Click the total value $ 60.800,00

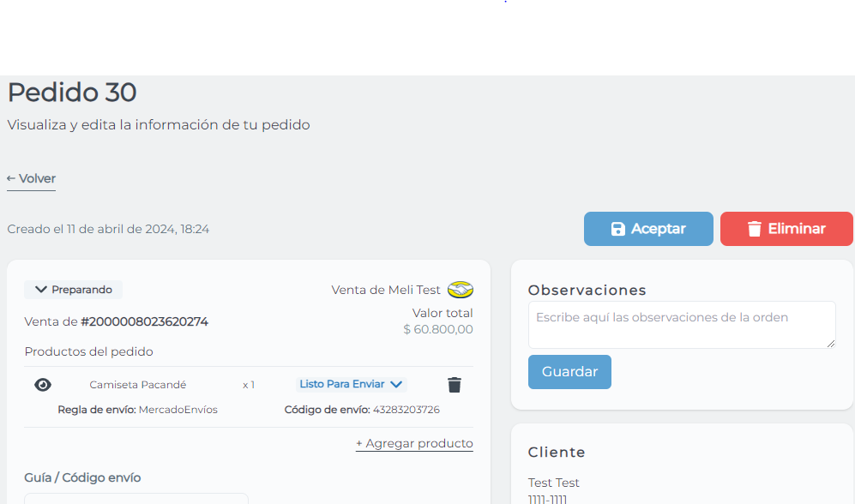(438, 329)
